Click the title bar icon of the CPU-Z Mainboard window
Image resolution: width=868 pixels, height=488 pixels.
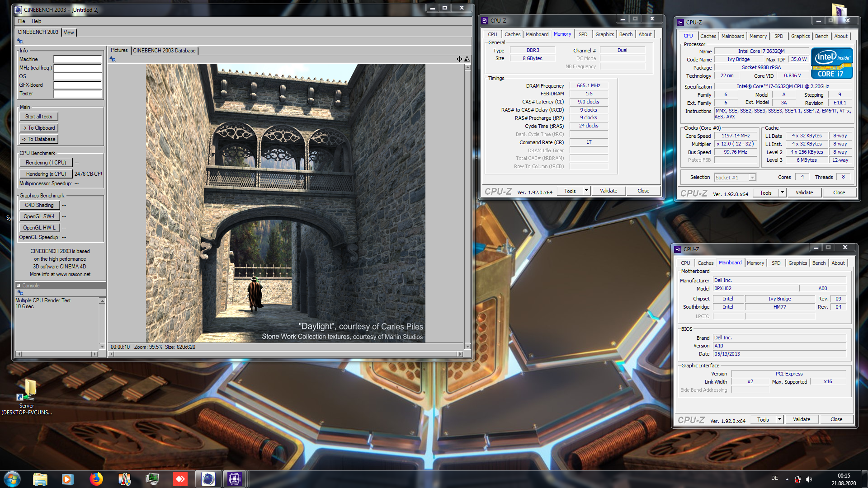coord(678,249)
